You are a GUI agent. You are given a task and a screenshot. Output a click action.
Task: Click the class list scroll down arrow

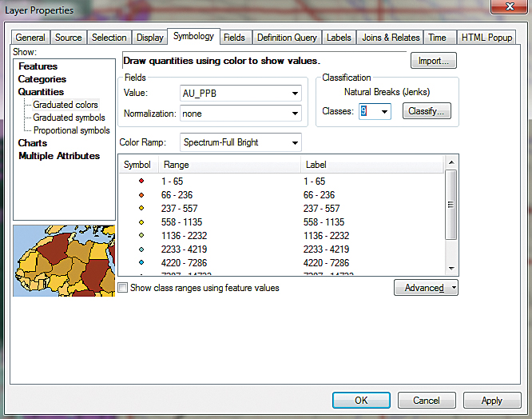coord(451,269)
